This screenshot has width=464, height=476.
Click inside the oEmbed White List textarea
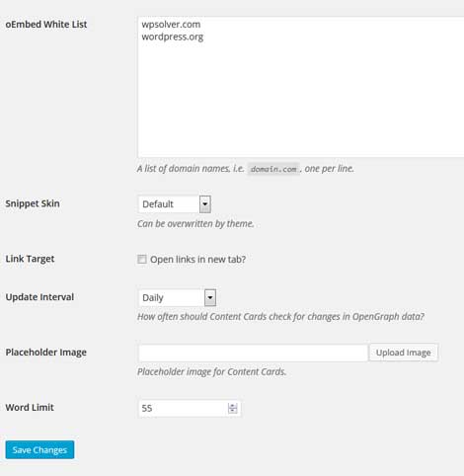tap(300, 87)
